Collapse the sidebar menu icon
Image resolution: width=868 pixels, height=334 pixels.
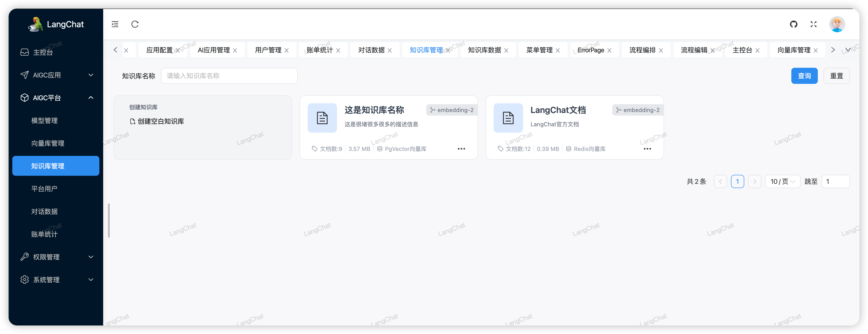click(115, 24)
